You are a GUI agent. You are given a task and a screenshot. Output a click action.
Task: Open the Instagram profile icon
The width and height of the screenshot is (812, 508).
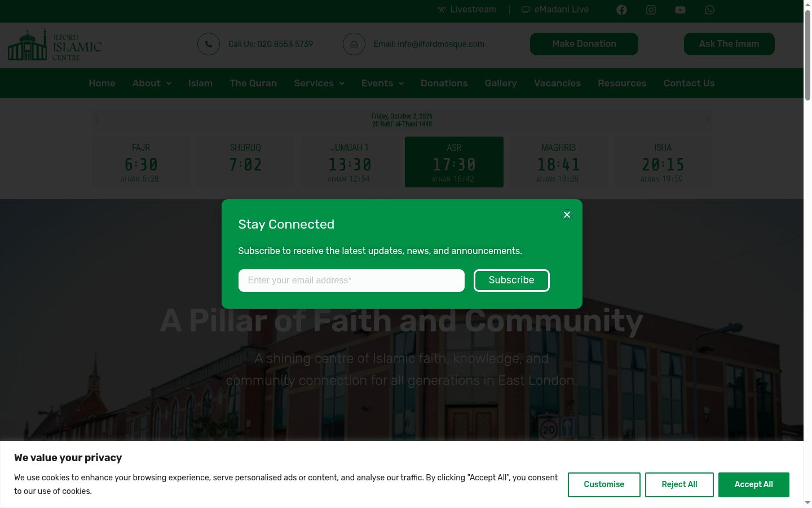coord(651,10)
